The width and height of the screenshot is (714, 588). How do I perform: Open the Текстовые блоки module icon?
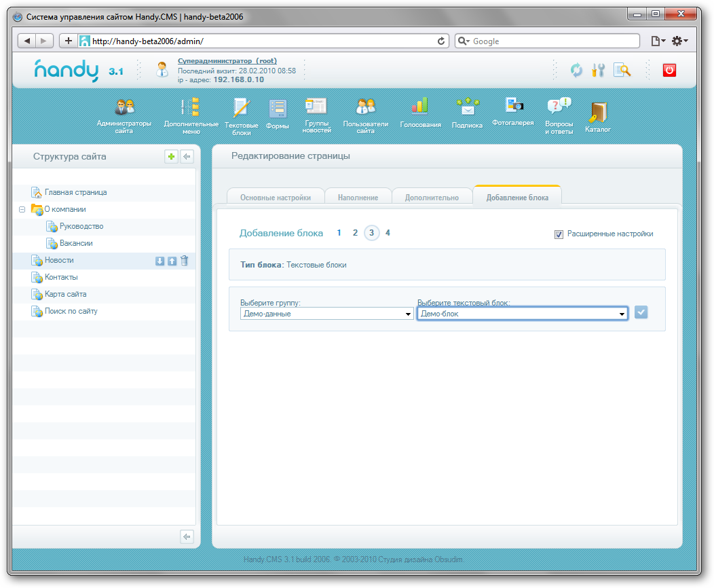click(241, 109)
